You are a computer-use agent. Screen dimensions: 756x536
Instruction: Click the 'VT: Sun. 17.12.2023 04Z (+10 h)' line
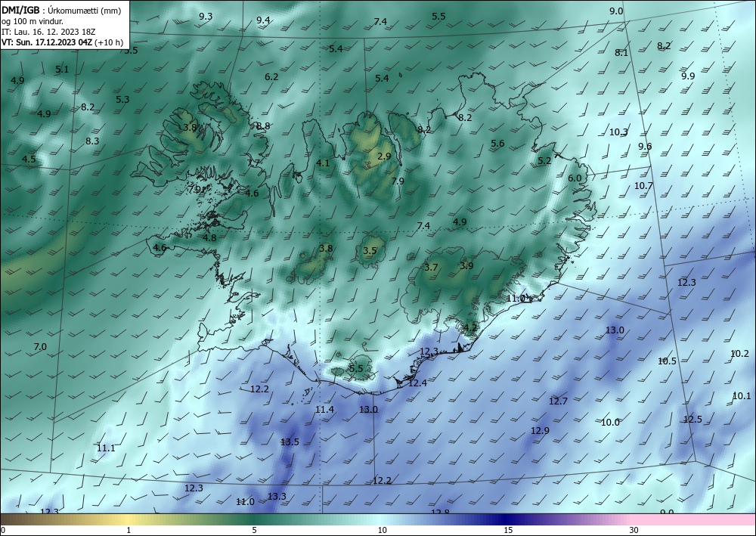click(x=62, y=42)
